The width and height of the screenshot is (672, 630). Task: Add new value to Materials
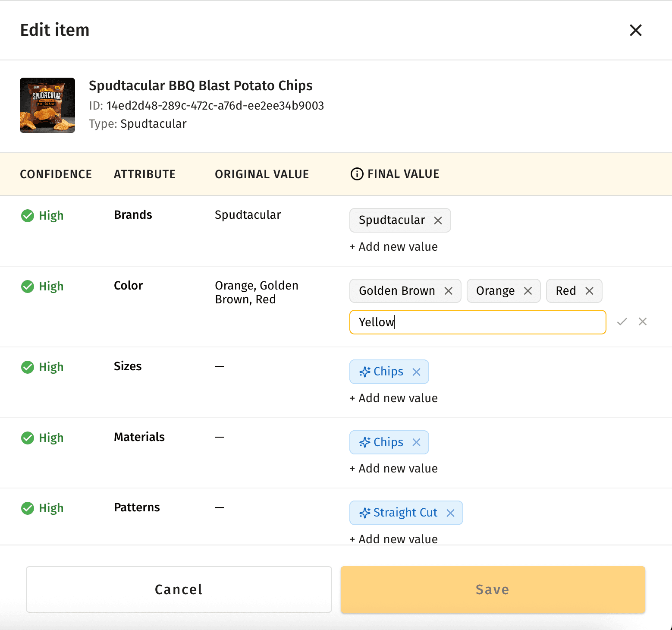click(x=394, y=469)
